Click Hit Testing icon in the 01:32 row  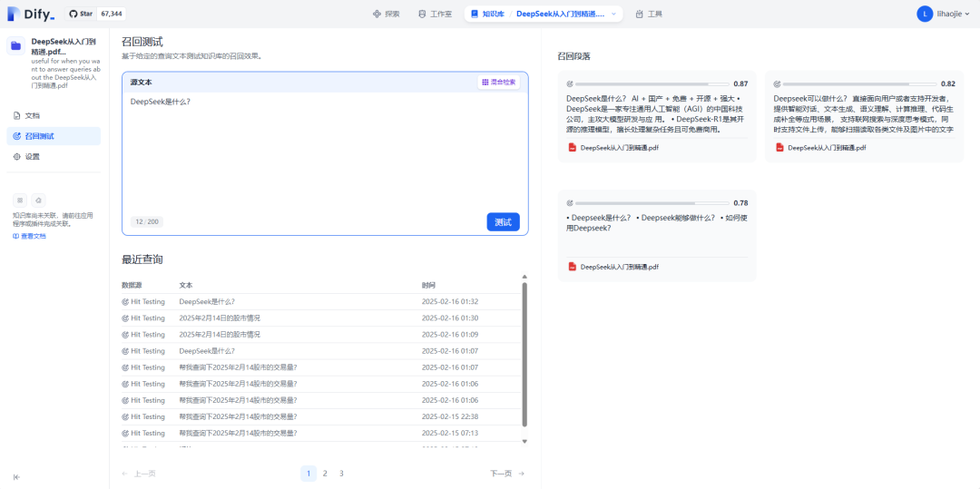click(x=125, y=301)
